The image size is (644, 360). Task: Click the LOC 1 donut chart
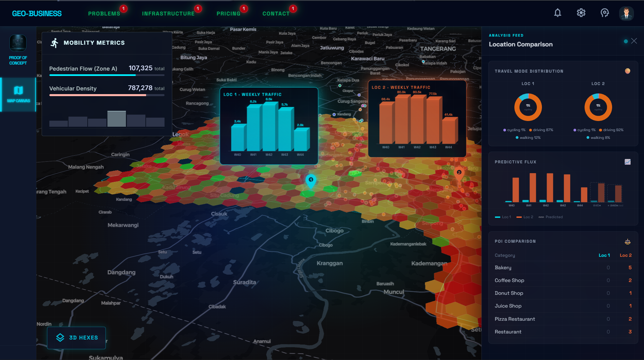528,107
